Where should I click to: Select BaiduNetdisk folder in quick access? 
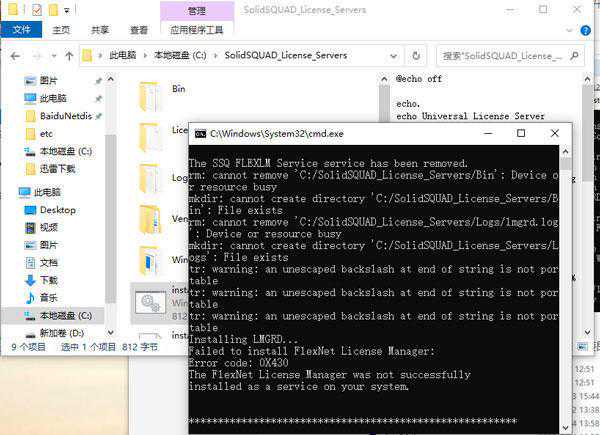click(66, 115)
